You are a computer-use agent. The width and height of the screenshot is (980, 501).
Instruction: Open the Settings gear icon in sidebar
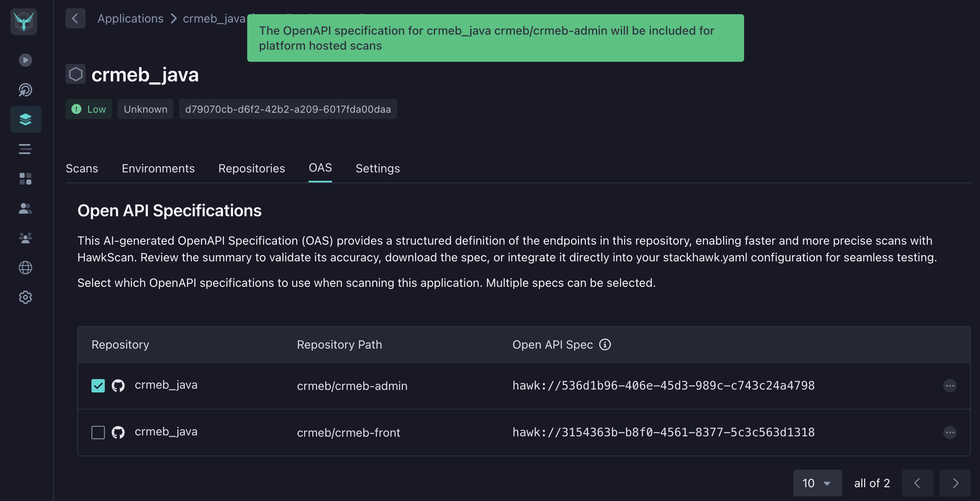tap(25, 297)
